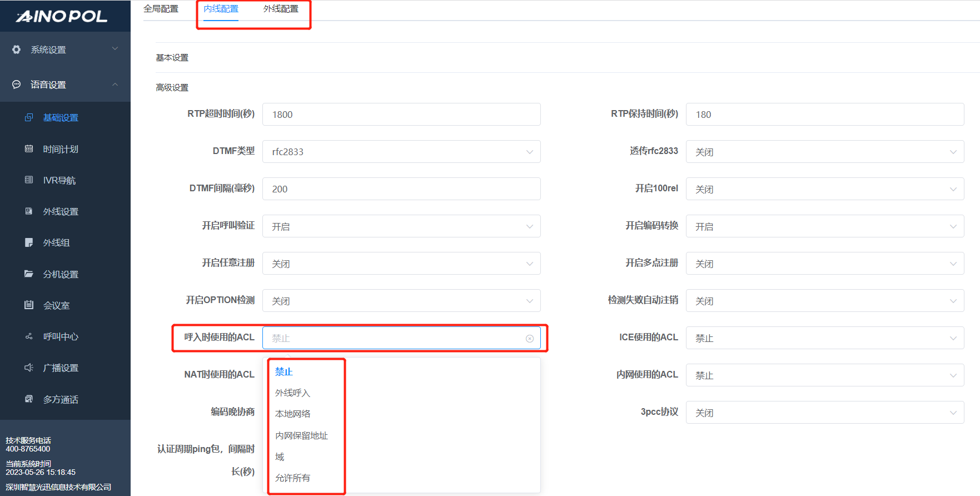
Task: Click the gear icon beside 系统设置
Action: [x=17, y=49]
